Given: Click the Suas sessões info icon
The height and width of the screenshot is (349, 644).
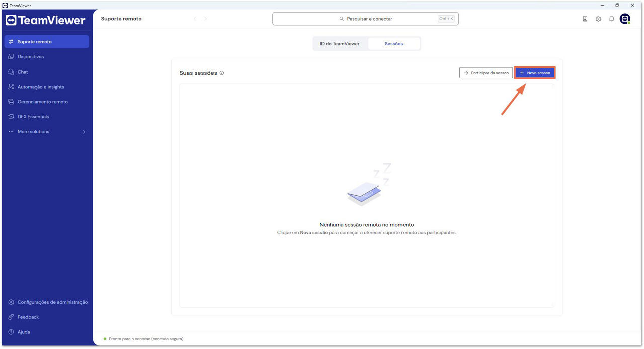Looking at the screenshot, I should coord(222,73).
